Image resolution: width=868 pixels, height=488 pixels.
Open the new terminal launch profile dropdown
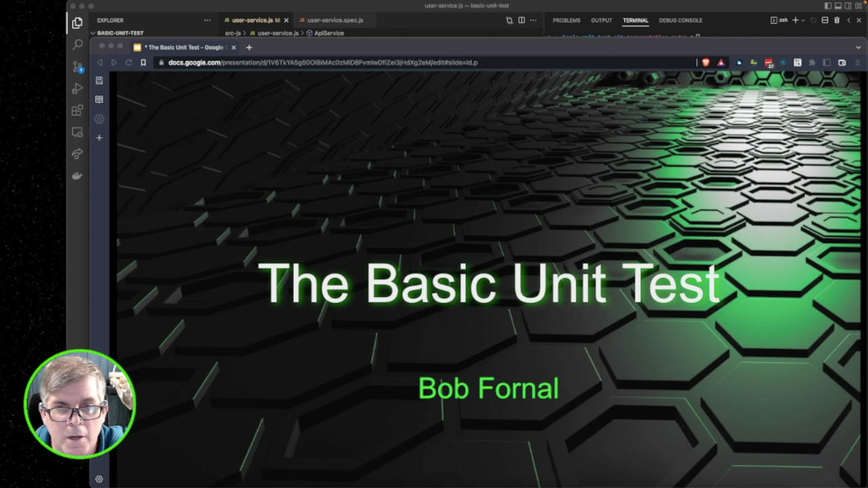[804, 20]
